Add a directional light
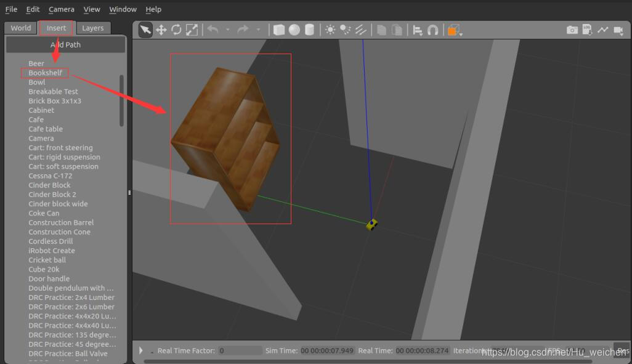The width and height of the screenshot is (632, 364). pyautogui.click(x=361, y=30)
